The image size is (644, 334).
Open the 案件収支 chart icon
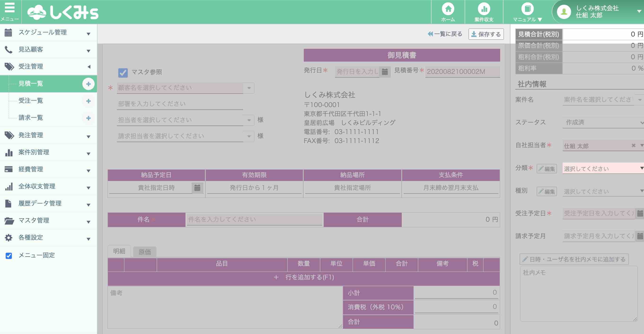coord(484,9)
